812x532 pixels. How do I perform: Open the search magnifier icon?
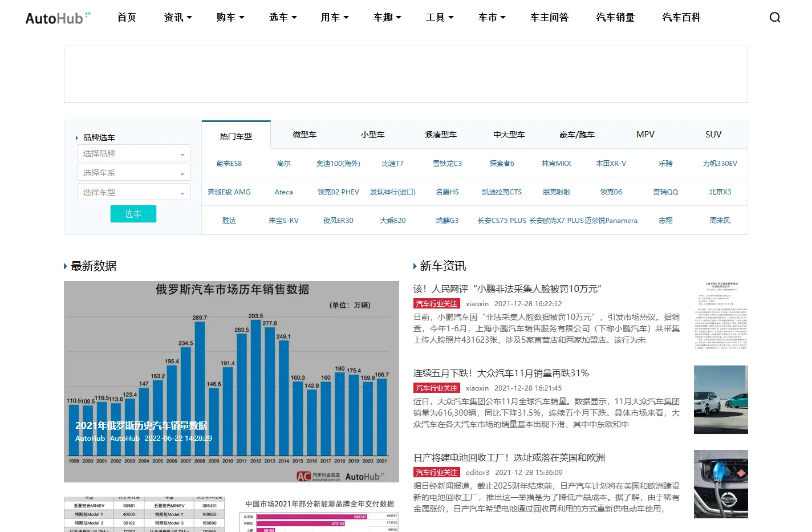(x=774, y=18)
